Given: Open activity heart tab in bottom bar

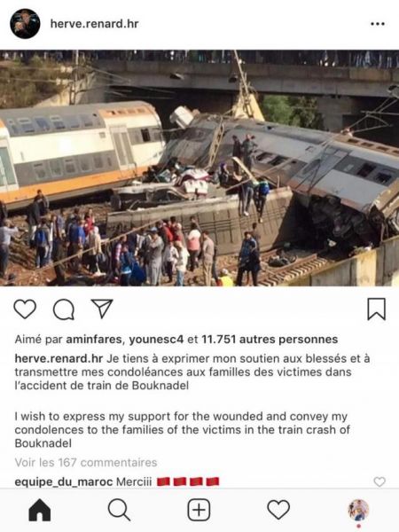Looking at the screenshot, I should pyautogui.click(x=278, y=509).
